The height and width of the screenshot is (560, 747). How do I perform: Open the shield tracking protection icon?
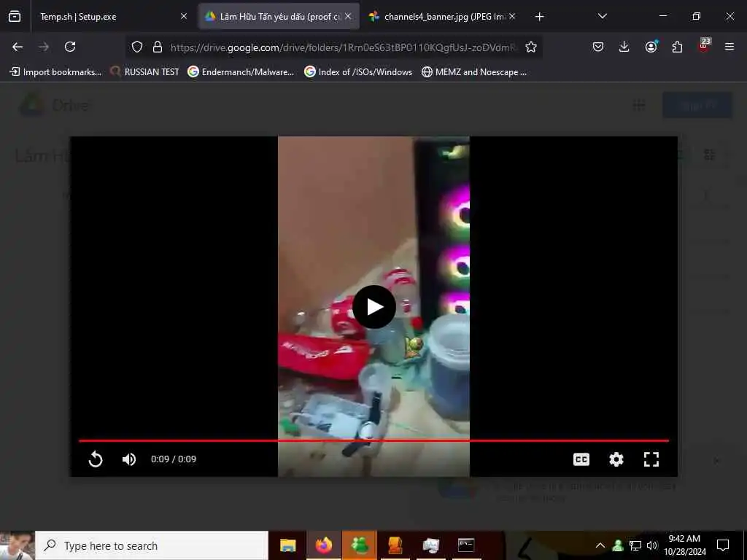point(137,47)
